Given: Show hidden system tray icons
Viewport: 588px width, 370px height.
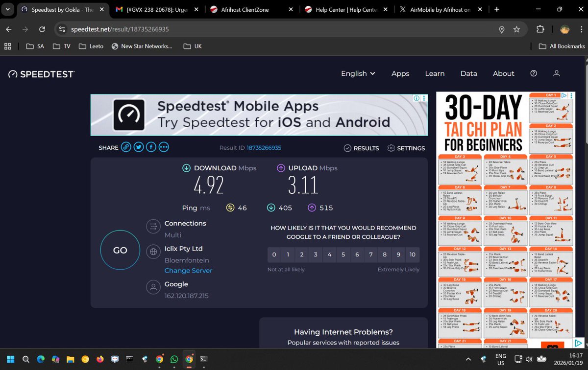Looking at the screenshot, I should [467, 359].
